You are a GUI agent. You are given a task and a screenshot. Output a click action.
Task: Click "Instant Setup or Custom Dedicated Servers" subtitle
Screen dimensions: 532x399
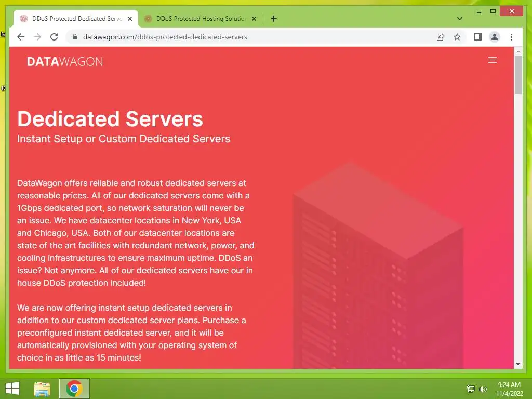click(124, 139)
